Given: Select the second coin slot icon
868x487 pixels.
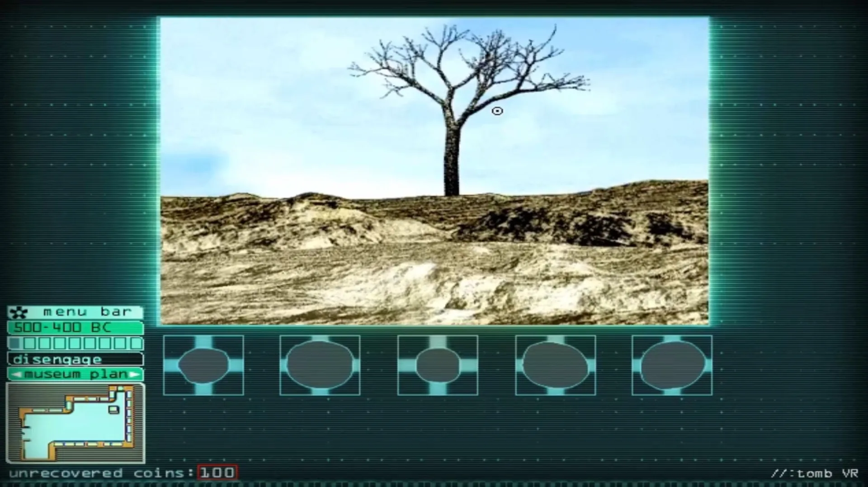Looking at the screenshot, I should point(321,365).
